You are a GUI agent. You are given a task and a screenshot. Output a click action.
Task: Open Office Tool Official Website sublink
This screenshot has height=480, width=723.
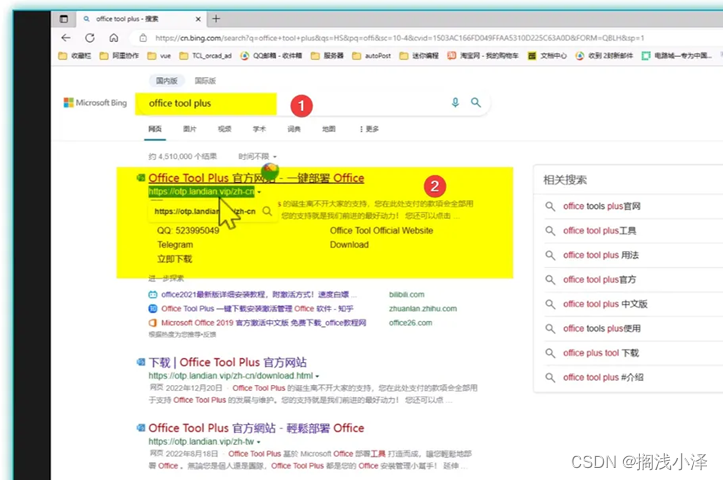pos(381,231)
